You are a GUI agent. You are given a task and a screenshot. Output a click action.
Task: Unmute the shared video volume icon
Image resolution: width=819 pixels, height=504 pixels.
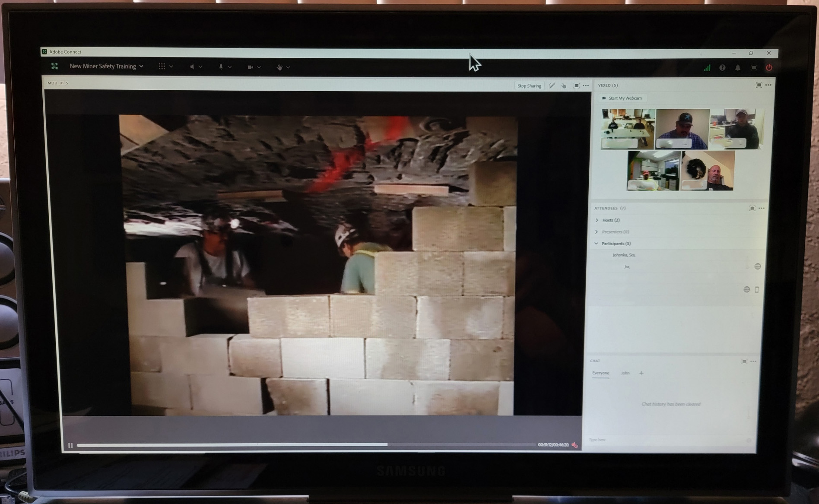(x=575, y=445)
